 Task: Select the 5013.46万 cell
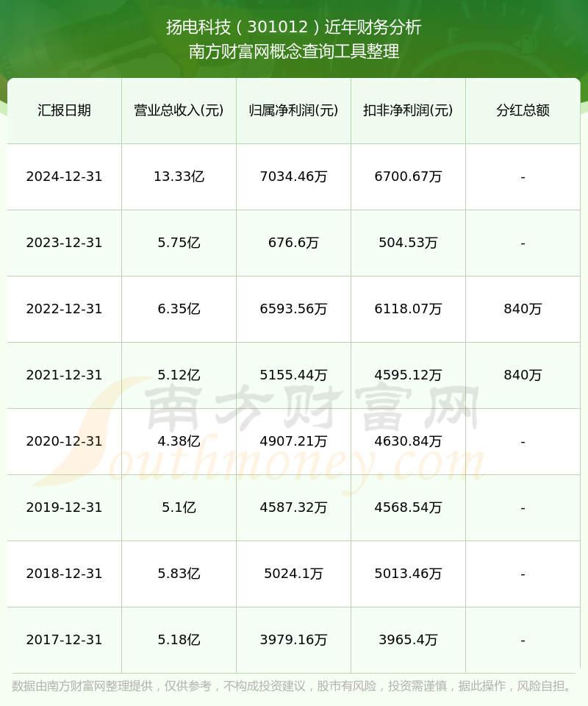click(408, 574)
